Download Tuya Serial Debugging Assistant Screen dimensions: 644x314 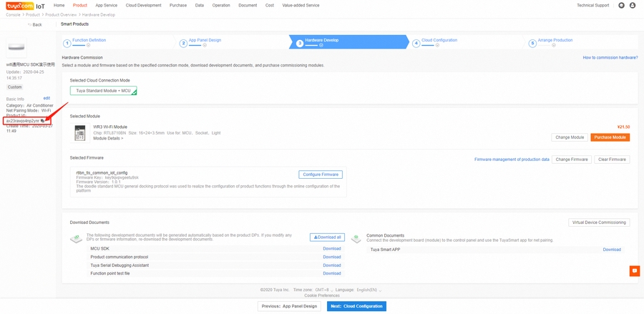(332, 265)
